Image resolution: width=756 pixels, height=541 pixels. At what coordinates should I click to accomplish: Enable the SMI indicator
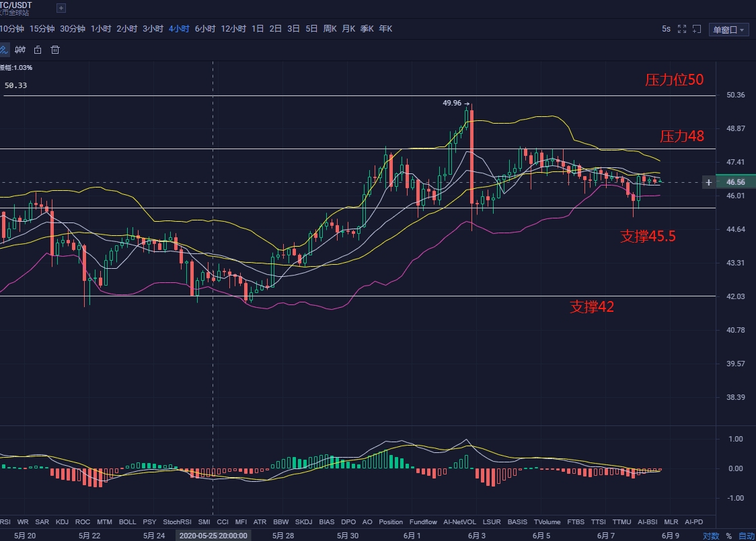click(x=204, y=522)
